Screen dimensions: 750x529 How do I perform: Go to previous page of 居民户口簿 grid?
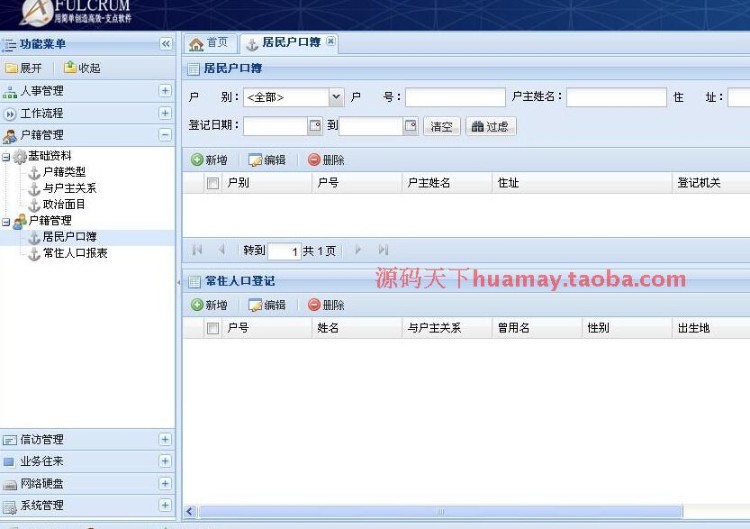[x=221, y=250]
